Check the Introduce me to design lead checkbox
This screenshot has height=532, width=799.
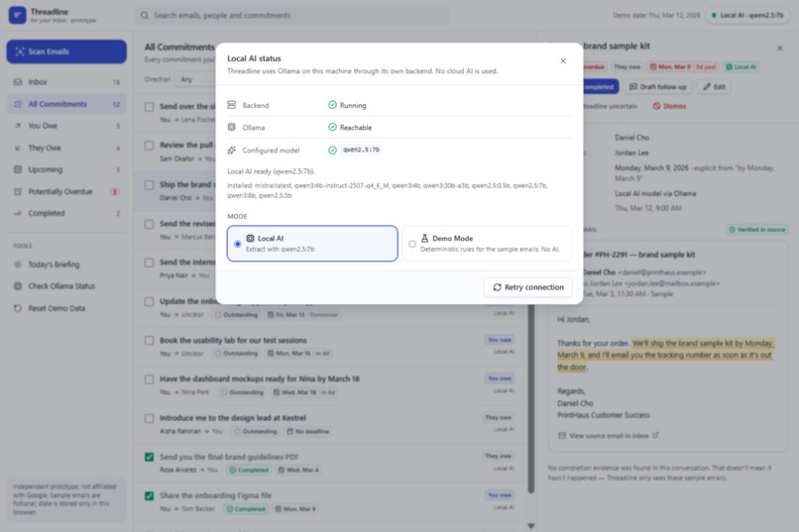coord(150,418)
